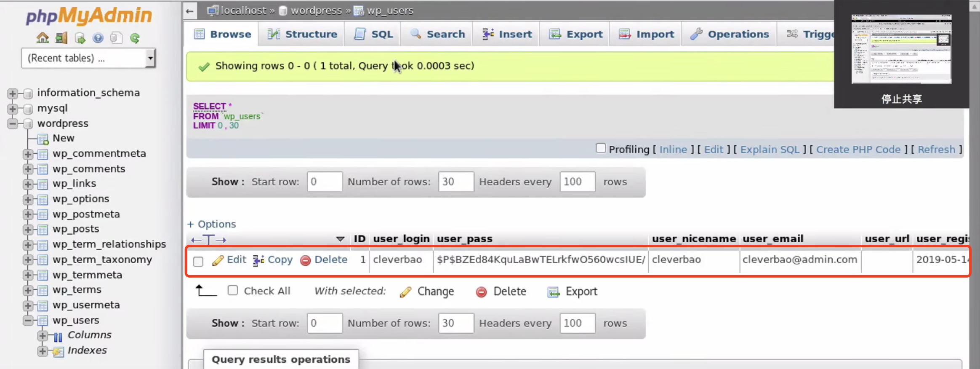Viewport: 980px width, 369px height.
Task: Tick the Check All checkbox
Action: tap(233, 290)
